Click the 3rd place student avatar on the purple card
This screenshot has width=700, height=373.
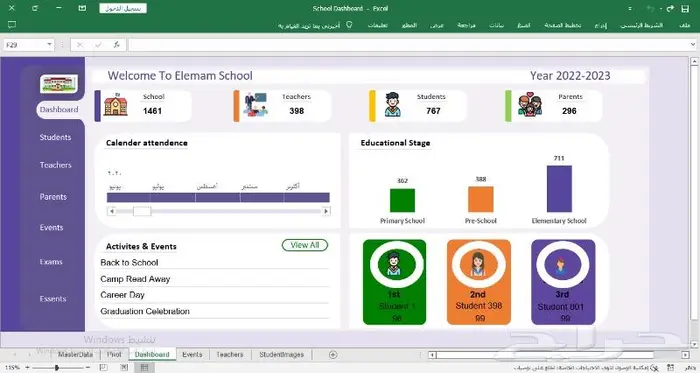[562, 265]
